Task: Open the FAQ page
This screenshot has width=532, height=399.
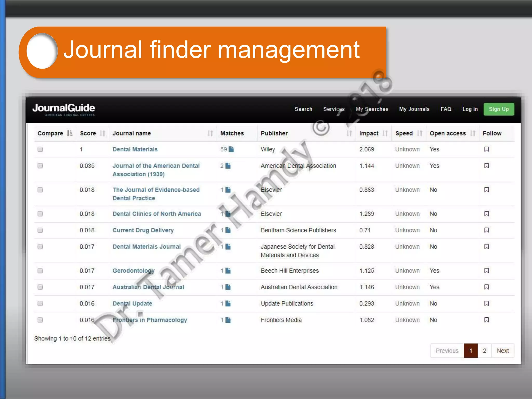Action: [x=446, y=109]
